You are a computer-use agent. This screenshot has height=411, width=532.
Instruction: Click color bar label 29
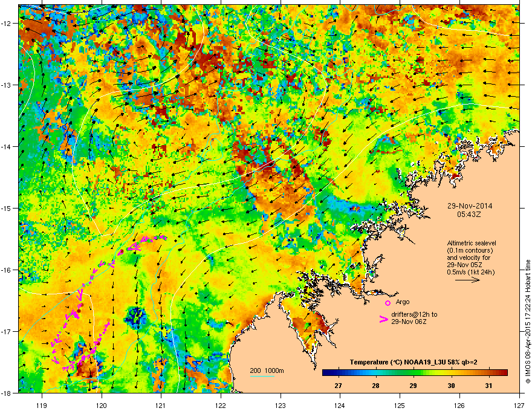point(413,386)
